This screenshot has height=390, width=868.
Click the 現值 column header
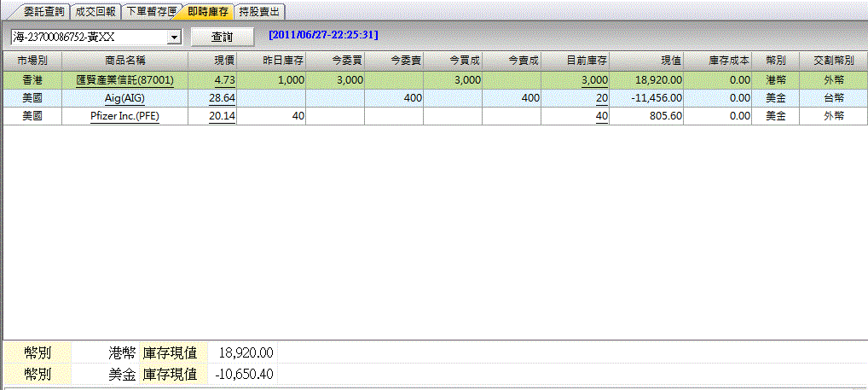click(x=670, y=61)
